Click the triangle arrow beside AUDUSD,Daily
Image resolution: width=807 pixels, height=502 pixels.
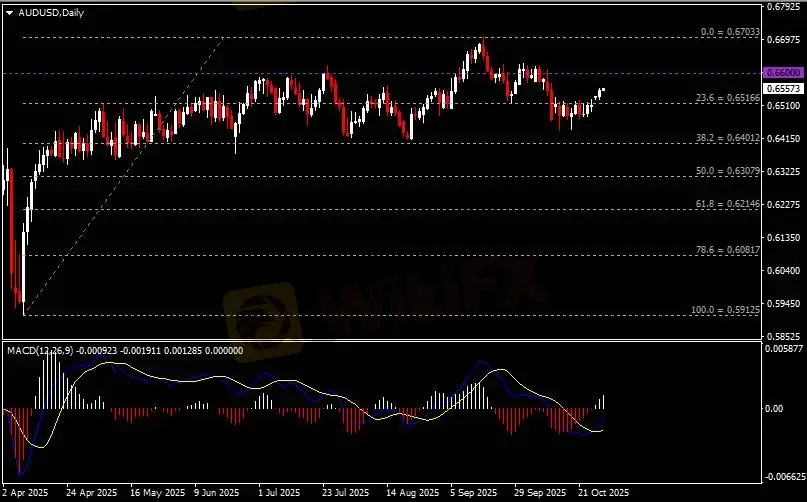click(10, 12)
